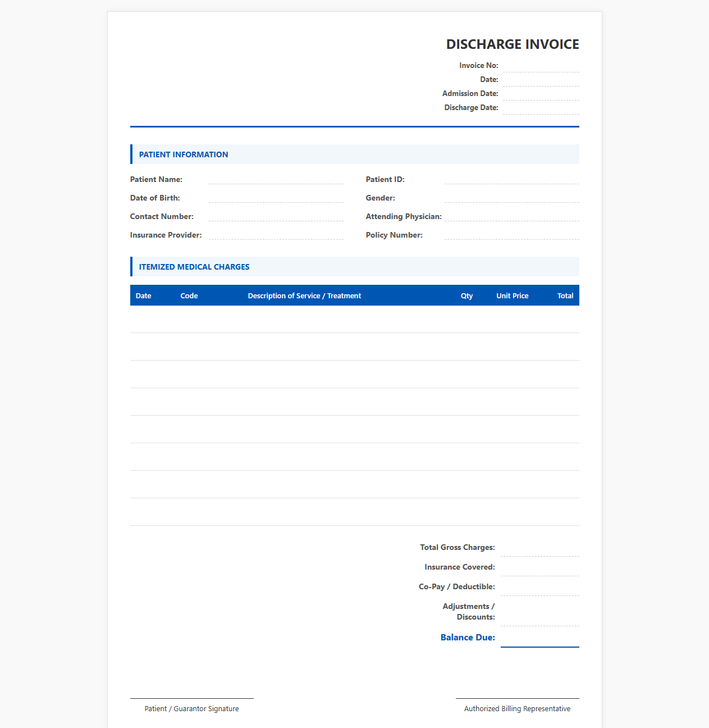Click the Admission Date field
This screenshot has width=709, height=728.
click(x=541, y=94)
